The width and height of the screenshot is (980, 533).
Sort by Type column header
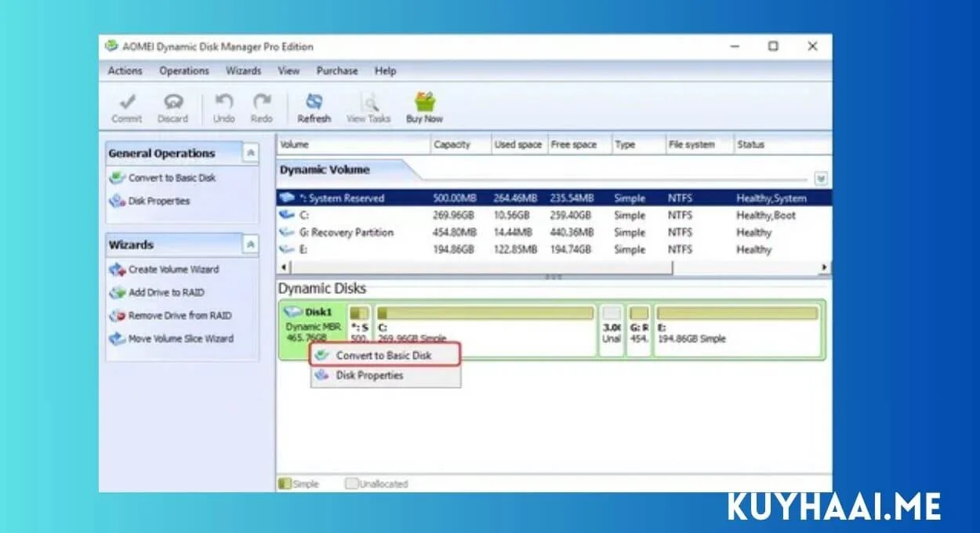tap(637, 145)
